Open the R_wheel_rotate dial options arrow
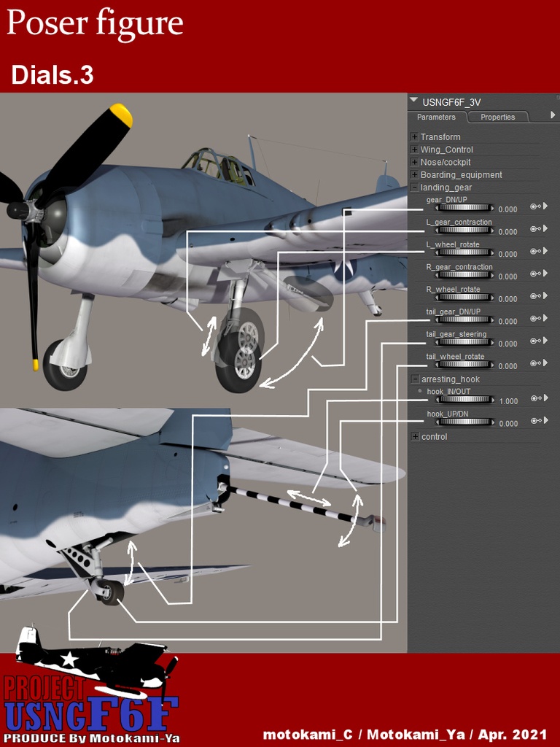Image resolution: width=560 pixels, height=747 pixels. click(x=545, y=296)
